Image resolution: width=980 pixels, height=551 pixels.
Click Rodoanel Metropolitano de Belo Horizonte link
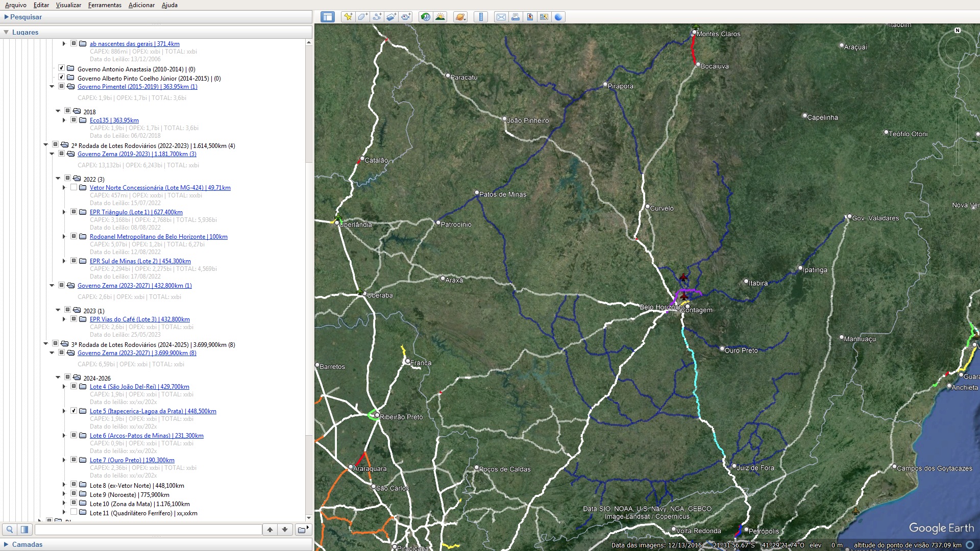click(158, 237)
